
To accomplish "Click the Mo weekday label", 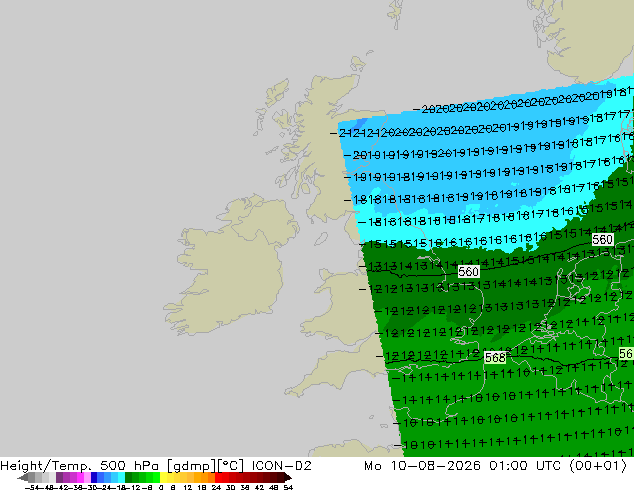I will (x=372, y=466).
